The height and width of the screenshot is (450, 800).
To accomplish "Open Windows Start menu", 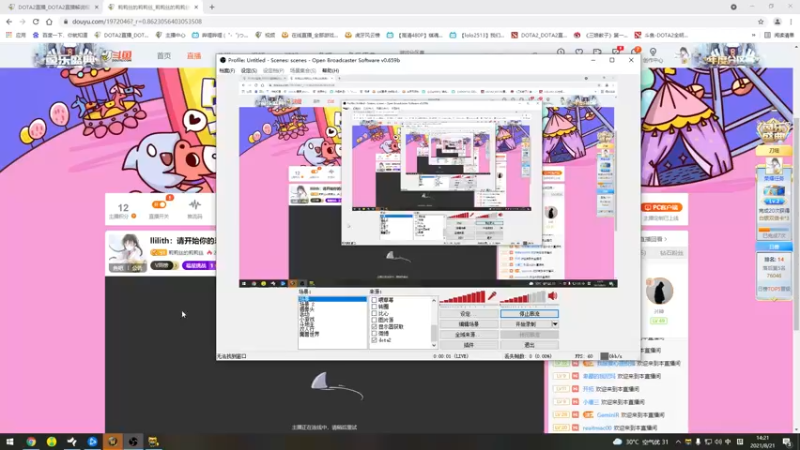I will [x=10, y=442].
